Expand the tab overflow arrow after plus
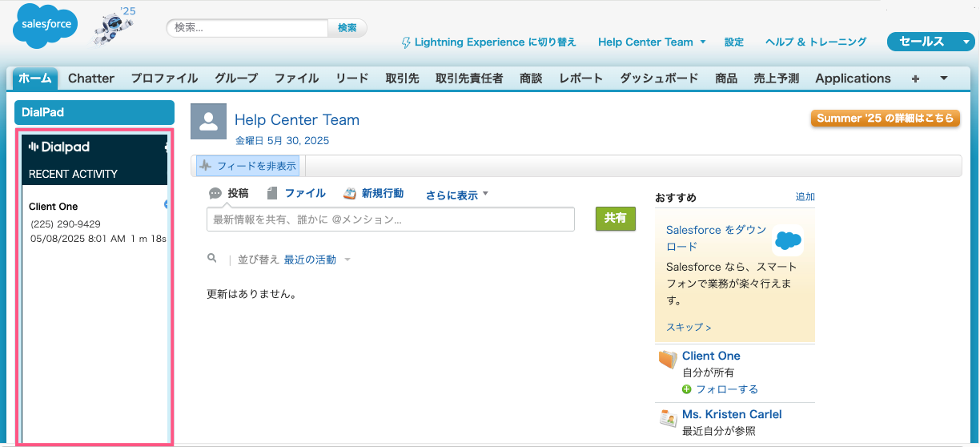 pos(943,78)
